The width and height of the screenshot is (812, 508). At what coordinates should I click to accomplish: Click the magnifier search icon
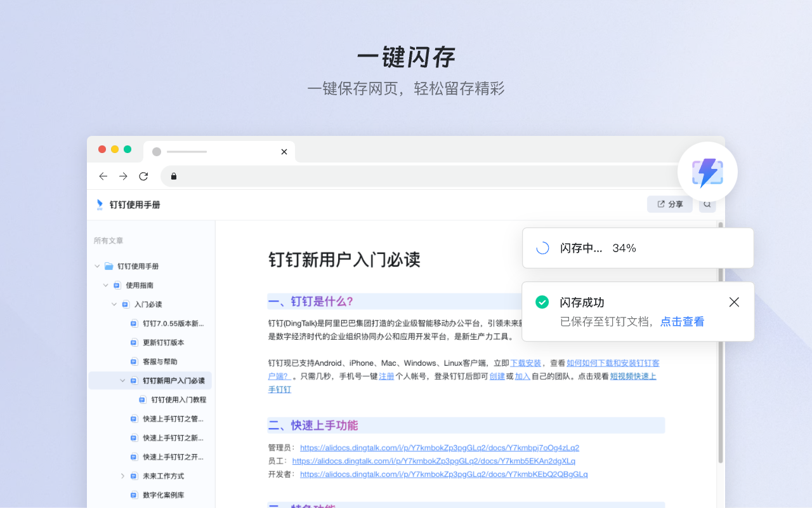[707, 204]
